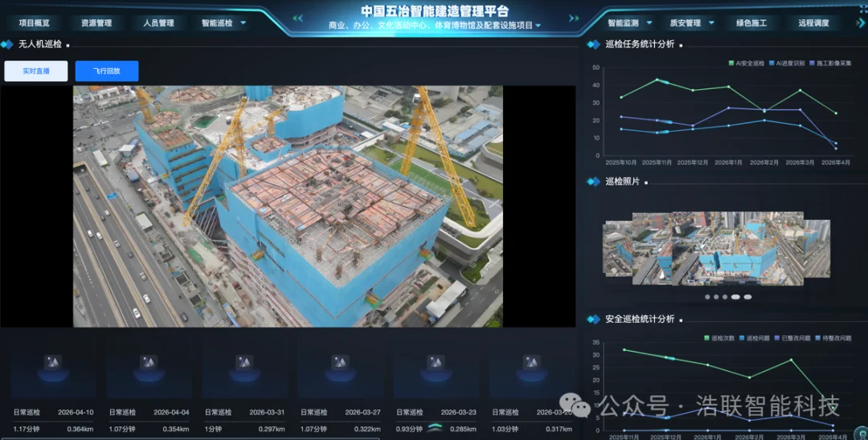Click the 2026-04-10 date on first card
Viewport: 868px width, 440px height.
pos(76,413)
